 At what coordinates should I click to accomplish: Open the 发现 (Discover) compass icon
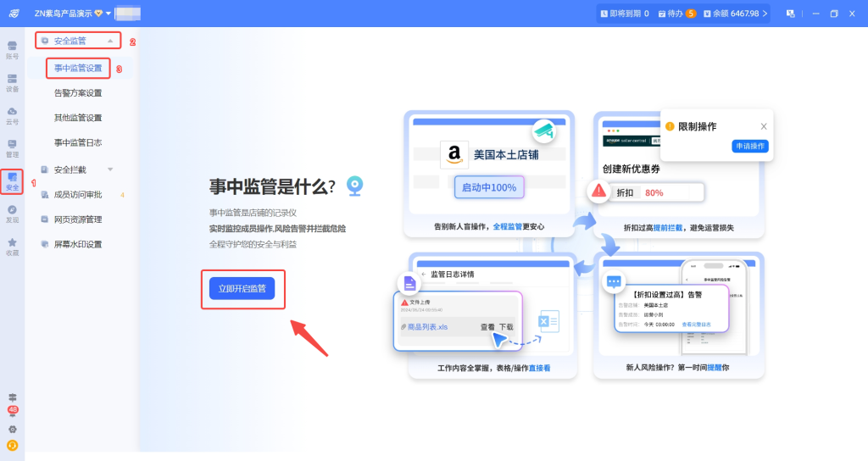(12, 214)
